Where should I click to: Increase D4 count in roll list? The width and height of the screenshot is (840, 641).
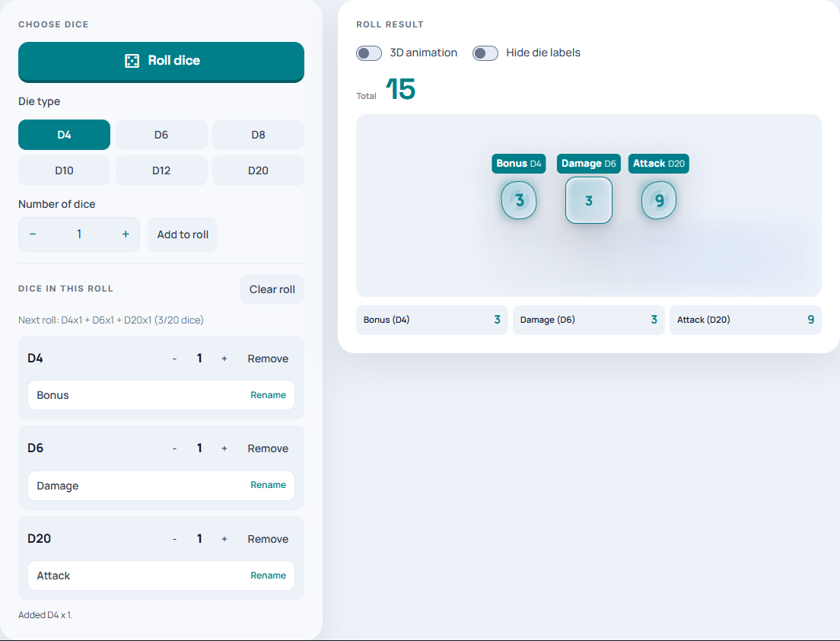[x=224, y=359]
